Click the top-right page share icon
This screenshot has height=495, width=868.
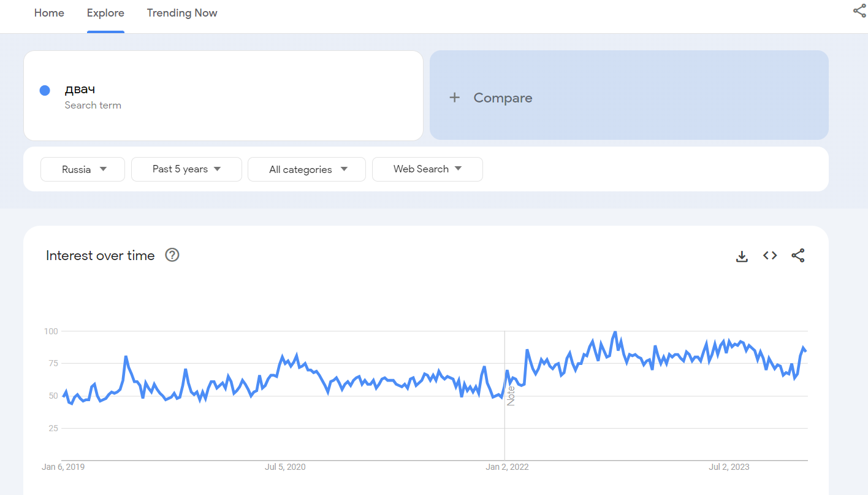[859, 11]
